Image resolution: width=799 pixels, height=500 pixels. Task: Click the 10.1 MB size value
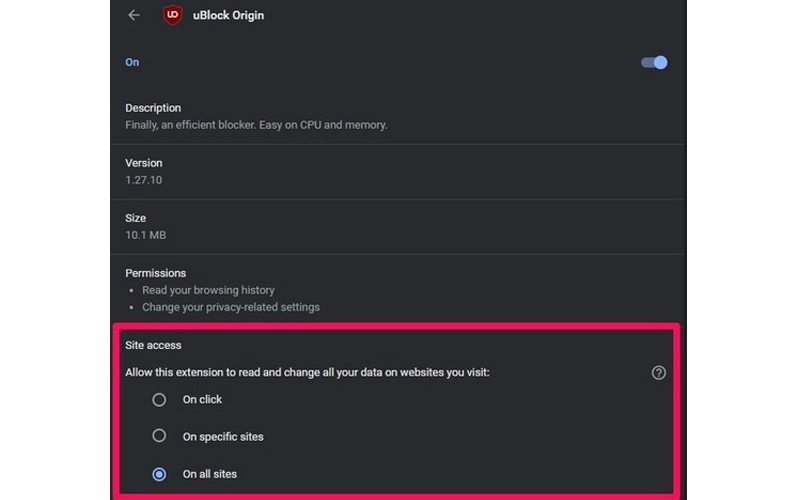click(x=145, y=235)
